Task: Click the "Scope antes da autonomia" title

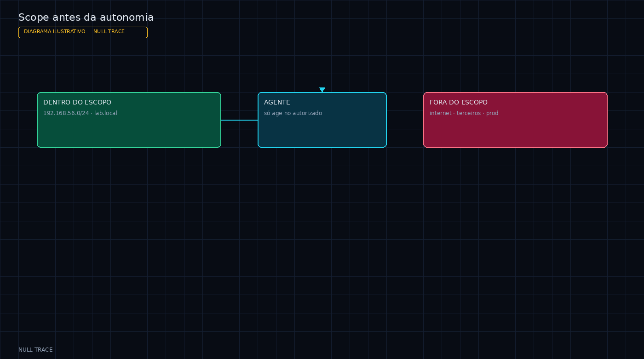Action: 86,17
